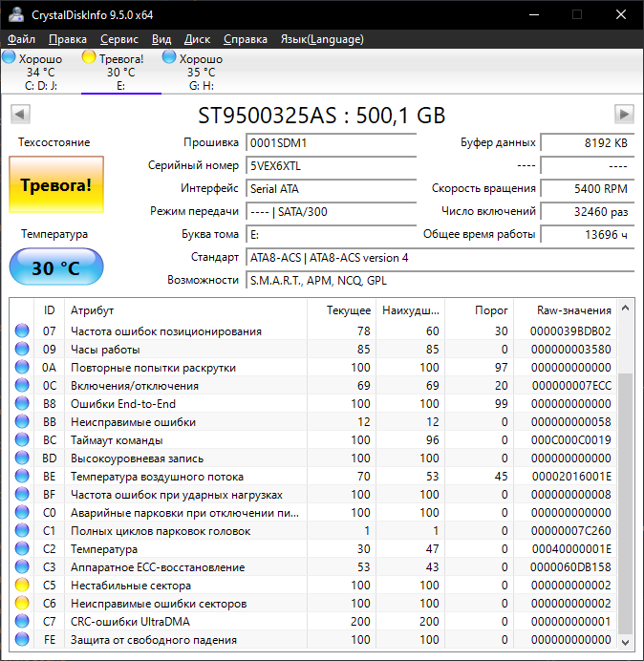
Task: Click the Атрибут column header
Action: point(185,310)
